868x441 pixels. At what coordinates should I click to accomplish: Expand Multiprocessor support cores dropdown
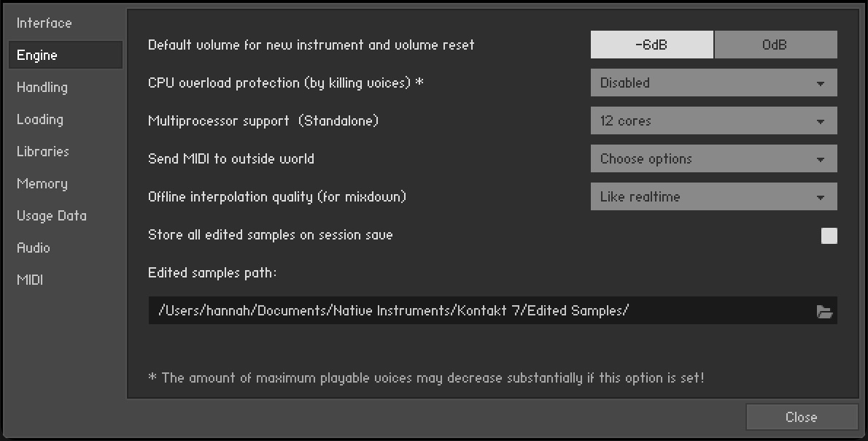[713, 121]
